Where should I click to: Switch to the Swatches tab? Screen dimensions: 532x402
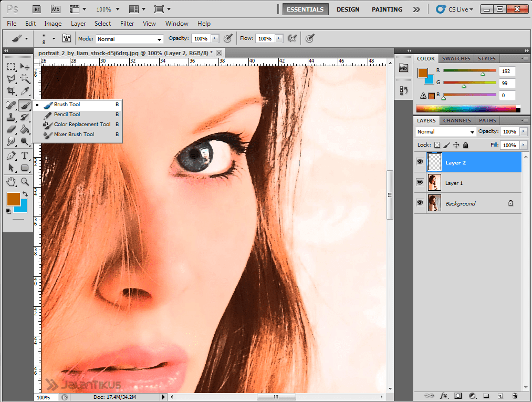456,58
